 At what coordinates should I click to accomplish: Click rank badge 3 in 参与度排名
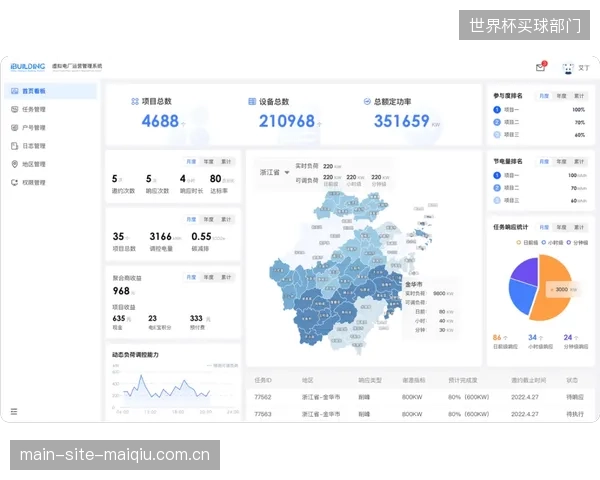pos(497,134)
